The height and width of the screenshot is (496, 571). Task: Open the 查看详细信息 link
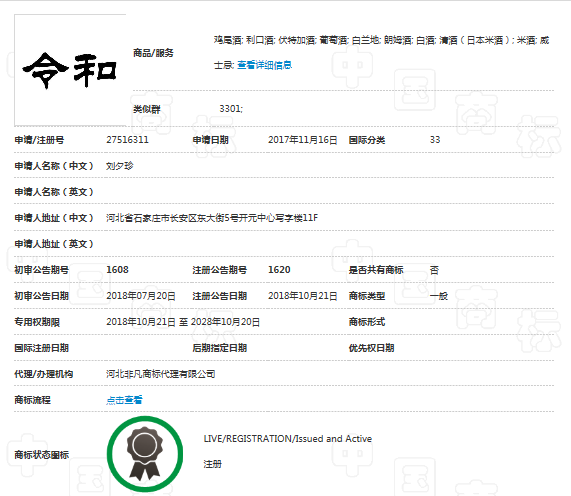pyautogui.click(x=264, y=65)
